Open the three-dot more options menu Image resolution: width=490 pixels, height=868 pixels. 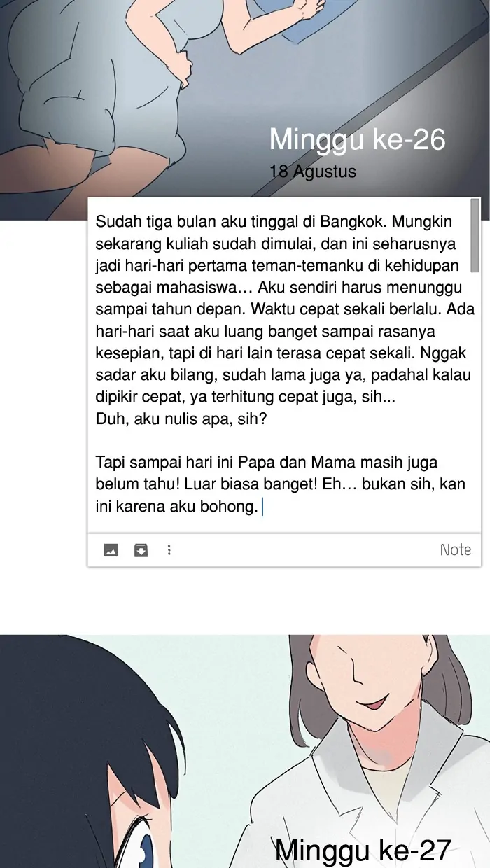[169, 550]
